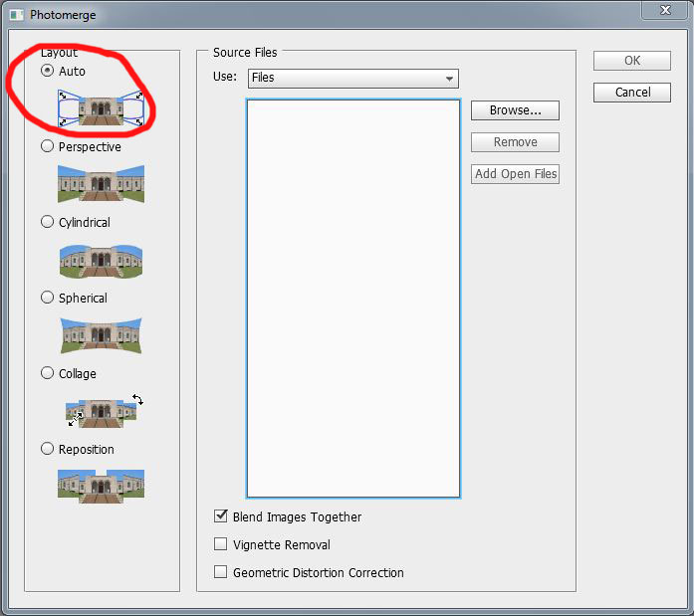Screen dimensions: 694x616
Task: Click the Browse button
Action: (x=515, y=110)
